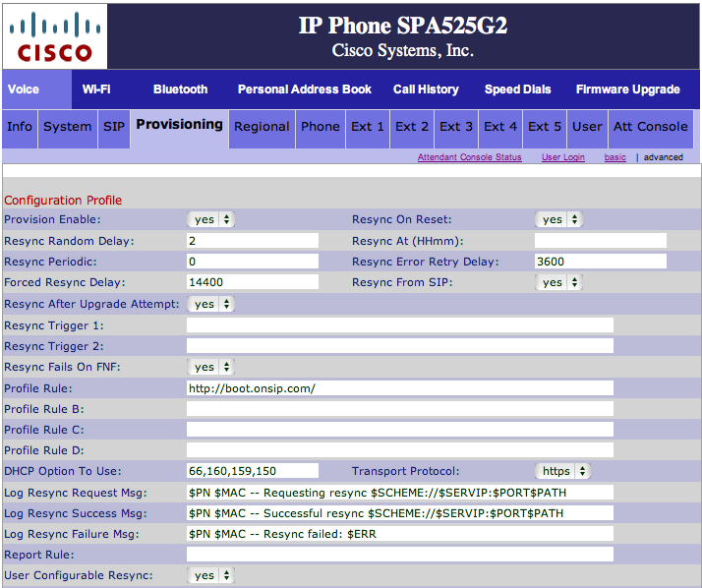Follow the Attendant Console Status link
The image size is (702, 588).
470,157
